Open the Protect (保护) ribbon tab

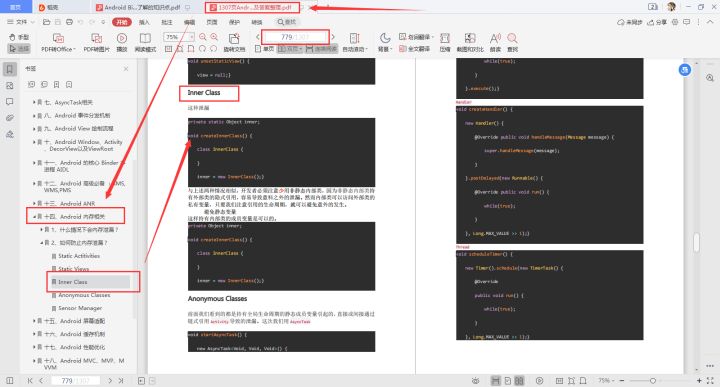(x=234, y=22)
